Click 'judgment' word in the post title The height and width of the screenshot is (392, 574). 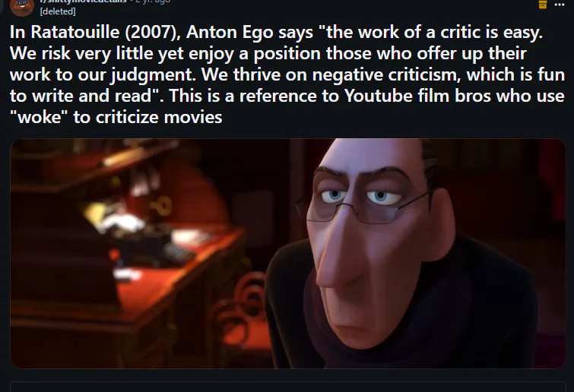[x=152, y=75]
